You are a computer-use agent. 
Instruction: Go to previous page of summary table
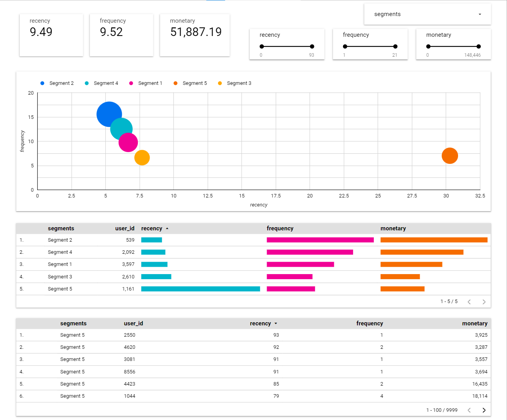469,302
